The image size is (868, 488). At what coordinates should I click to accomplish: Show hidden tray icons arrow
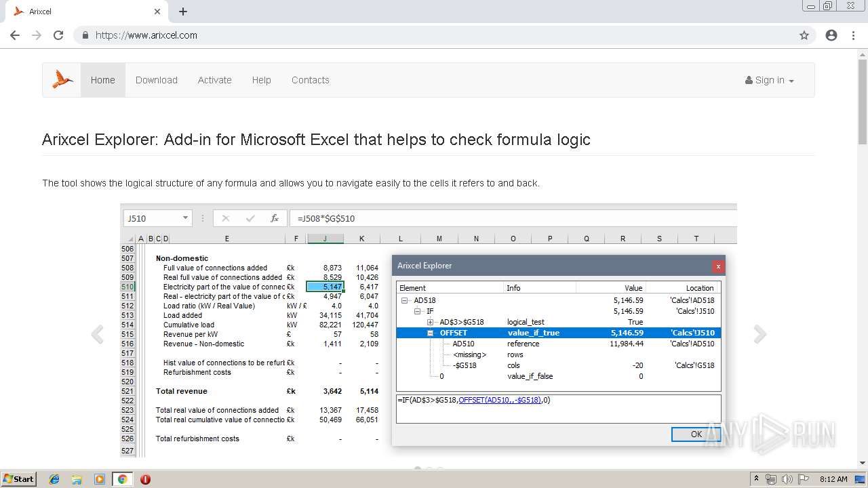(756, 479)
